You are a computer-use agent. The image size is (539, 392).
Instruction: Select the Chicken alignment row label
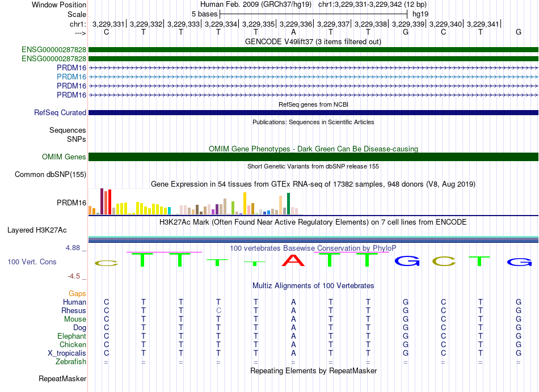point(73,344)
